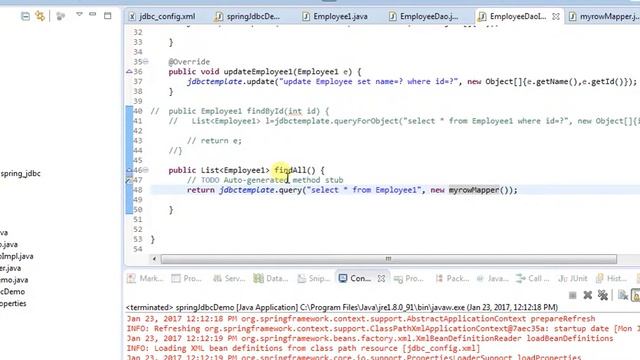Click console line 'Loading XML bean definitions'
Image resolution: width=640 pixels, height=360 pixels.
click(x=303, y=348)
